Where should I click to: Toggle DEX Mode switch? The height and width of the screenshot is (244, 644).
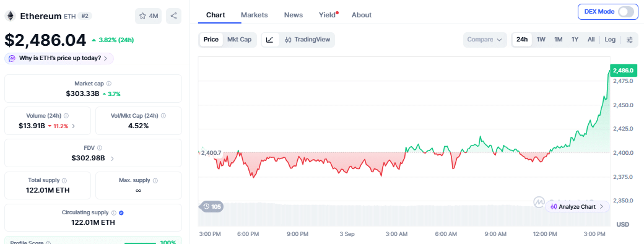pyautogui.click(x=626, y=12)
